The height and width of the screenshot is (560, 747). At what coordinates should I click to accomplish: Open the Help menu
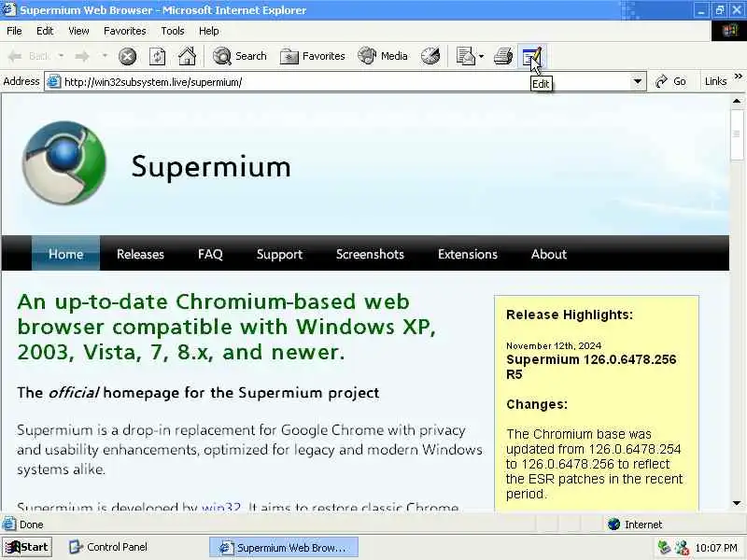pos(208,31)
